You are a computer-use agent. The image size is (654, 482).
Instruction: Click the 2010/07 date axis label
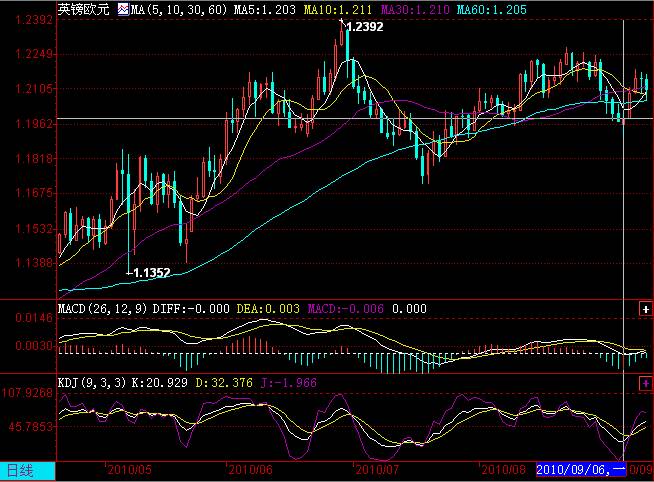point(377,470)
